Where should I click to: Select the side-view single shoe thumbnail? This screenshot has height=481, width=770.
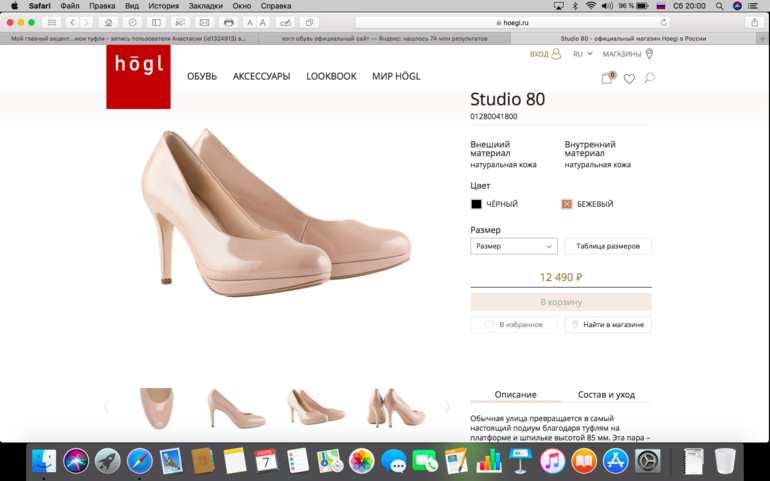(x=236, y=408)
